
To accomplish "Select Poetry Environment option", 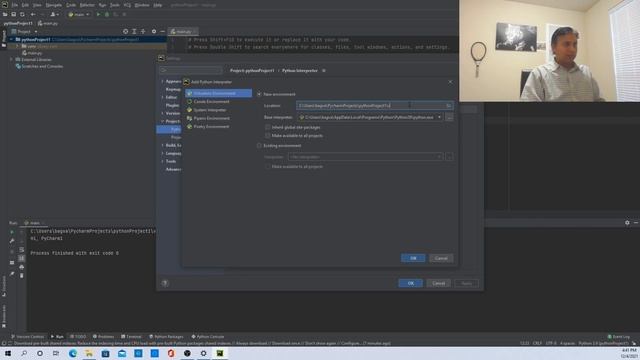I will point(211,127).
